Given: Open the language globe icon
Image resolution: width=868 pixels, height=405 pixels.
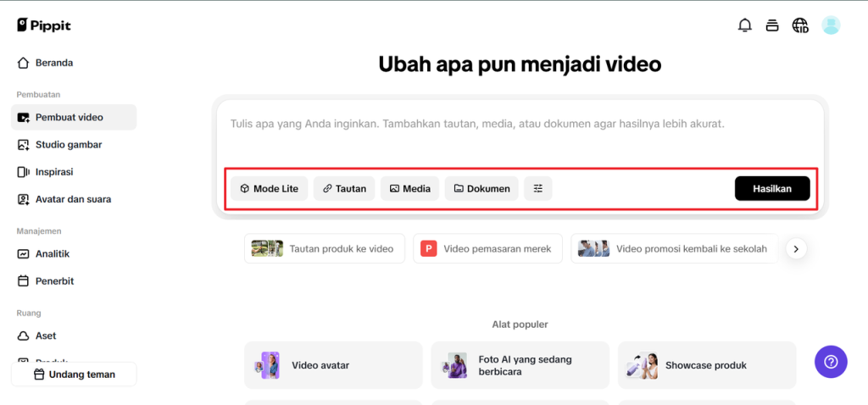Looking at the screenshot, I should tap(800, 25).
